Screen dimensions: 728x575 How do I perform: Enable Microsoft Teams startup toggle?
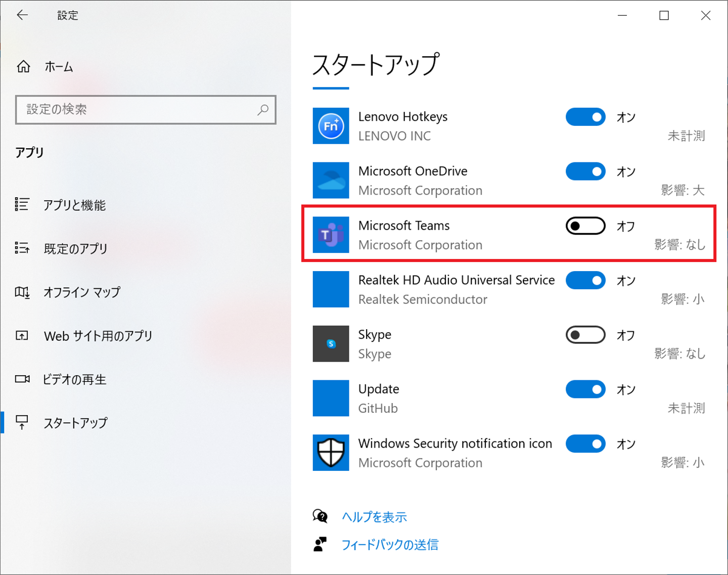click(585, 226)
